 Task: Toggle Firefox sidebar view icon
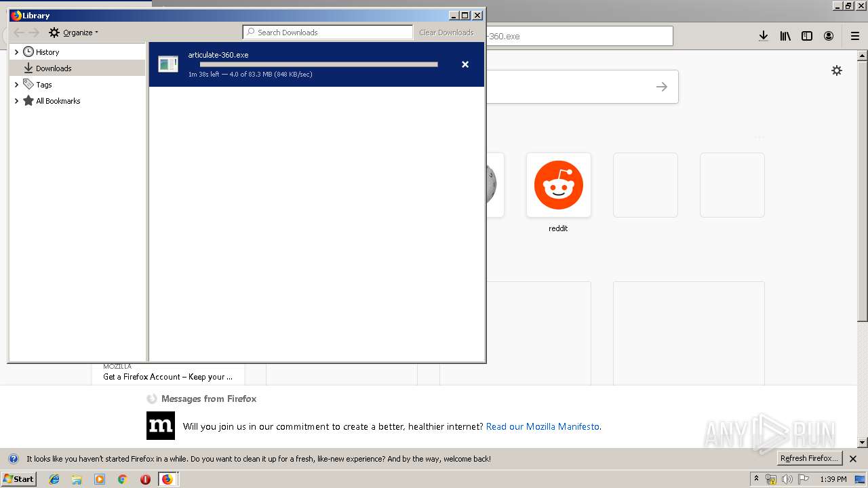(x=807, y=36)
